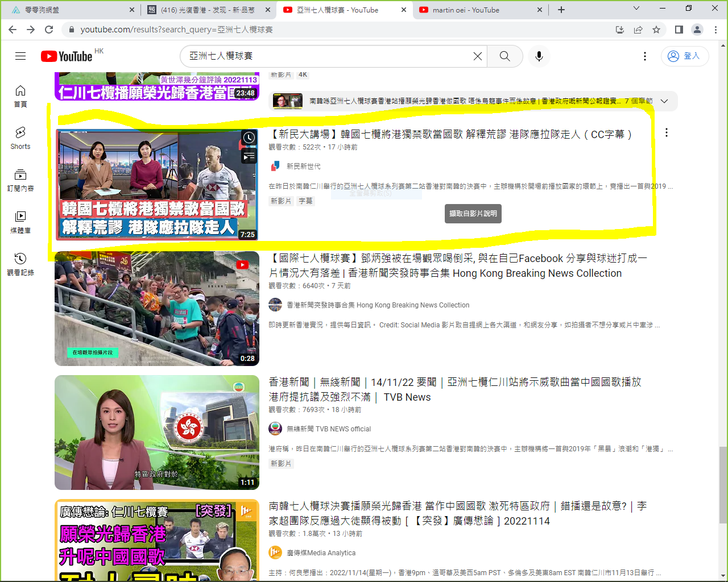Close the 粵粵狗網签 tab
This screenshot has height=582, width=728.
(x=132, y=10)
